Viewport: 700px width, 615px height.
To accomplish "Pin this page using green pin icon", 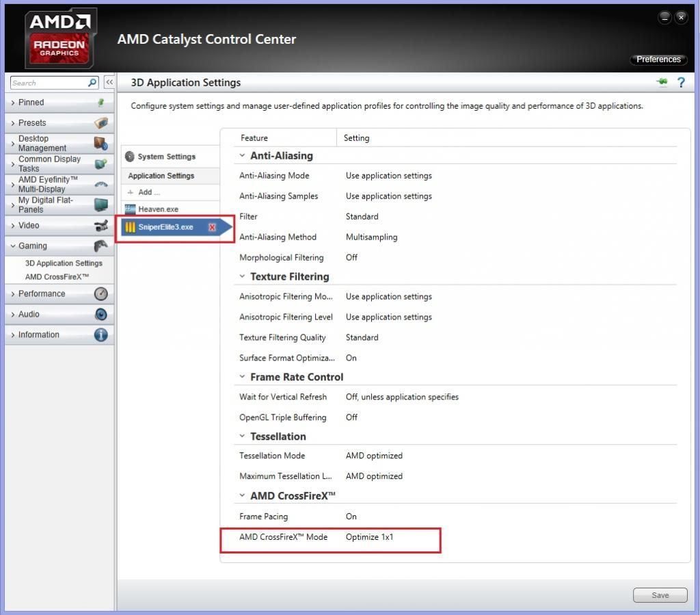I will tap(662, 81).
